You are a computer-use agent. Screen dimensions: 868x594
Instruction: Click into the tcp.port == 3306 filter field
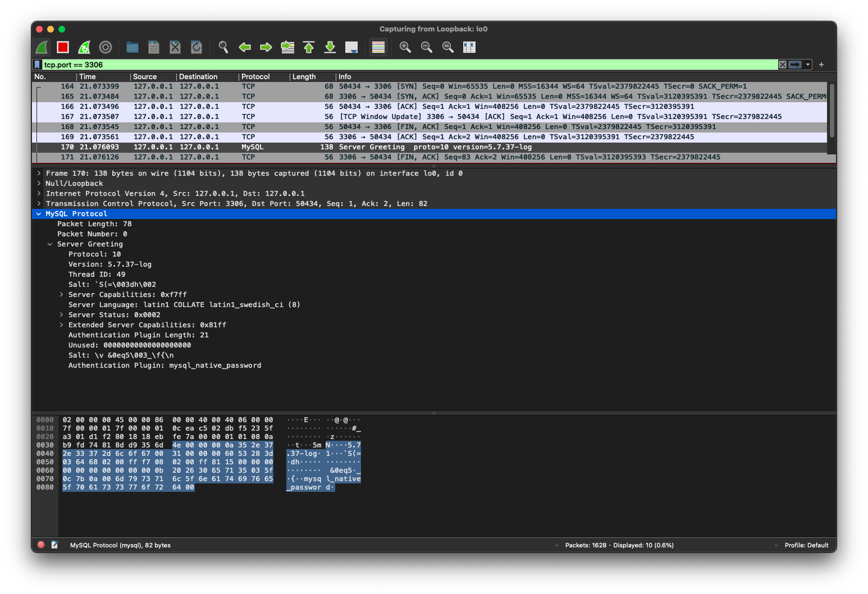pyautogui.click(x=410, y=65)
